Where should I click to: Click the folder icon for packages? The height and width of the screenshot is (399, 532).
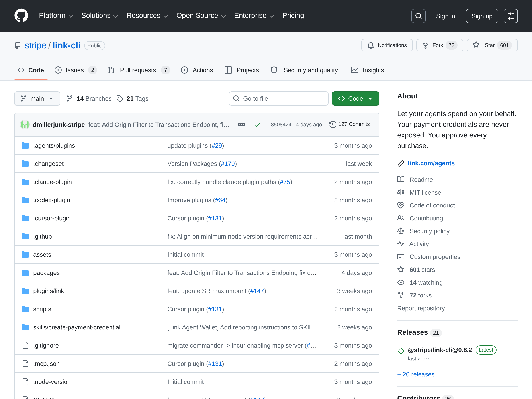pos(25,273)
